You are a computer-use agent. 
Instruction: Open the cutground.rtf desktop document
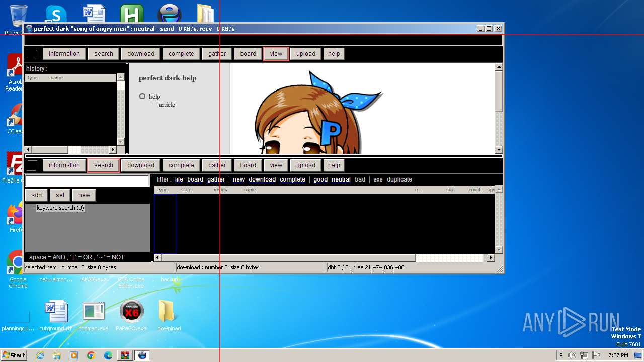[x=56, y=315]
